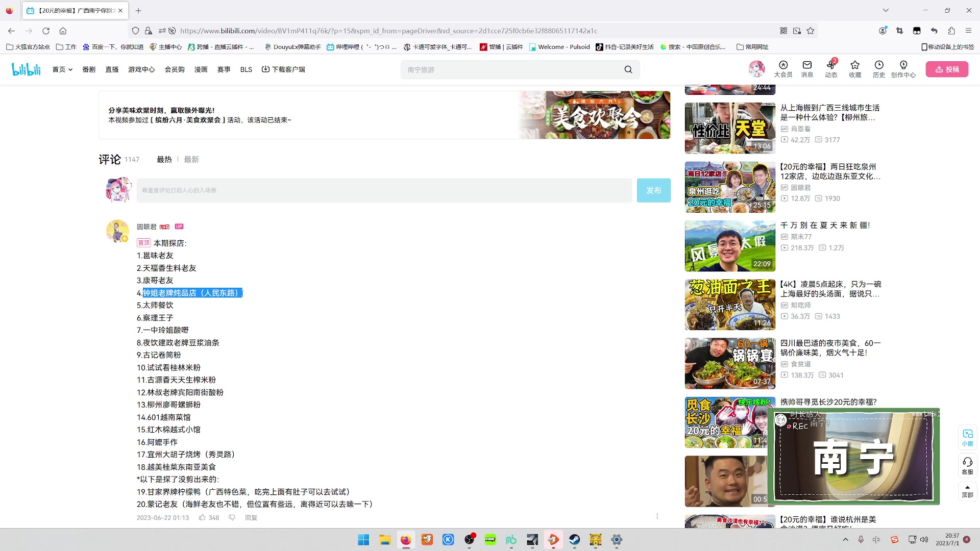This screenshot has width=980, height=551.
Task: Click 回复 on pinned comment
Action: coord(251,517)
